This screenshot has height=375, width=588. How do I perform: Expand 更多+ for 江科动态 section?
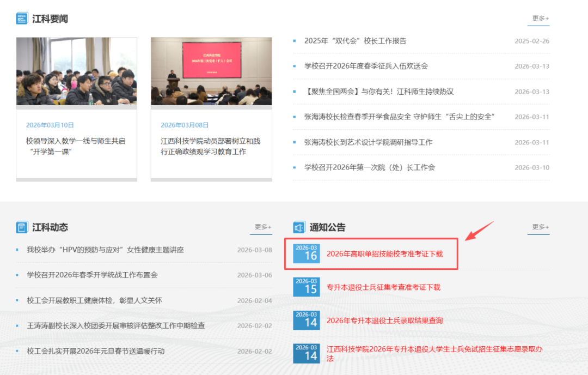[263, 227]
